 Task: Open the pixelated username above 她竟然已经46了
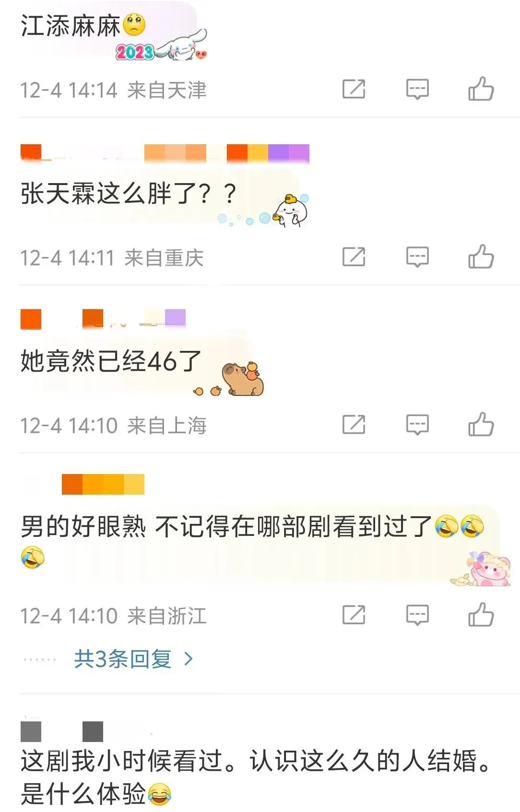coord(103,319)
